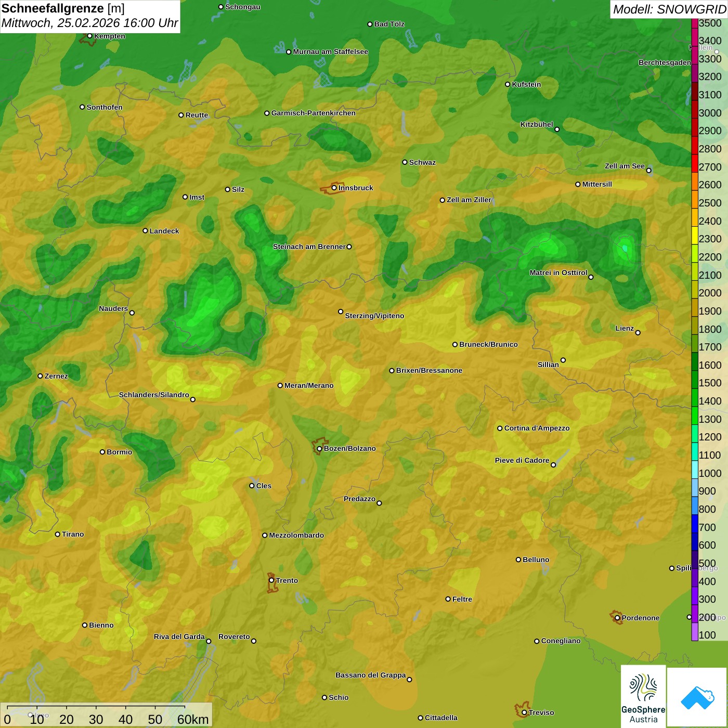The height and width of the screenshot is (728, 728).
Task: Click the Reutte label
Action: click(197, 115)
